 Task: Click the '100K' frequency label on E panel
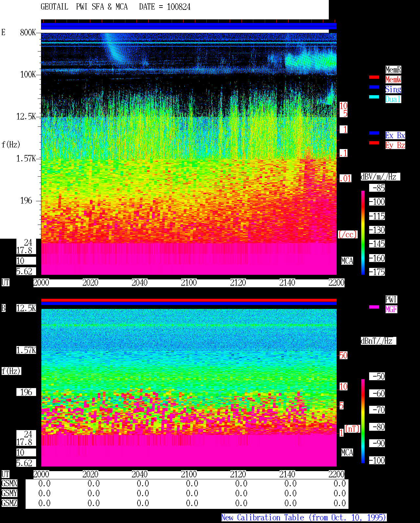[x=28, y=74]
